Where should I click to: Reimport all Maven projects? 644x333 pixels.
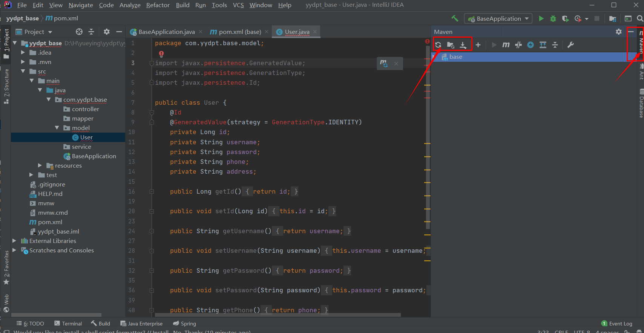[x=438, y=45]
